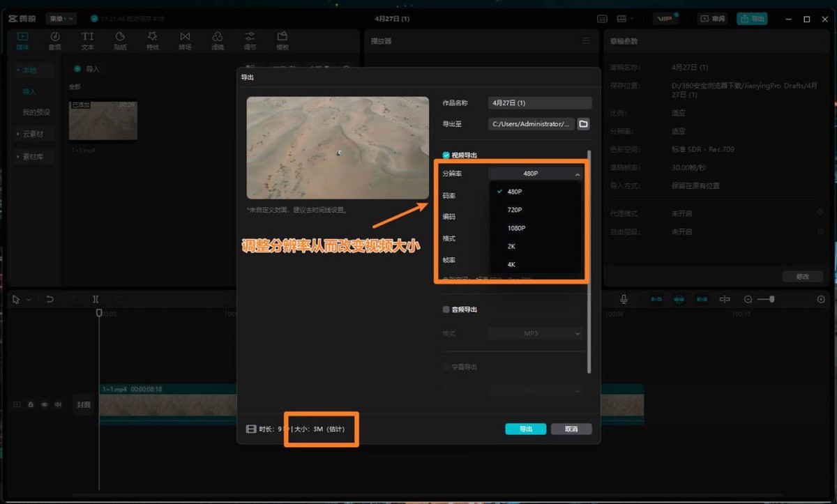
Task: Click the undo arrow in timeline toolbar
Action: (50, 299)
